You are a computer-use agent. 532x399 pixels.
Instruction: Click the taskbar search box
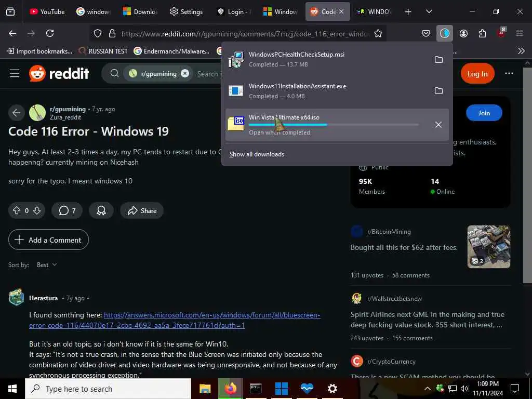click(x=108, y=389)
